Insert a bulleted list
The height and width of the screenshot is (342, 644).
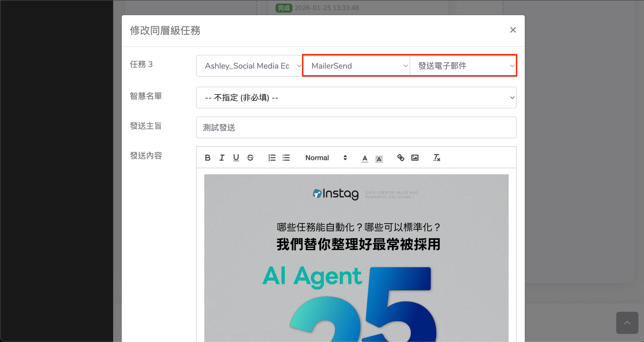pyautogui.click(x=286, y=158)
